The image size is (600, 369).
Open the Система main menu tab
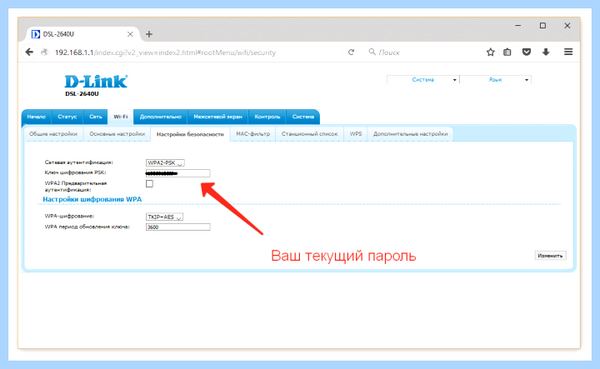[x=303, y=117]
